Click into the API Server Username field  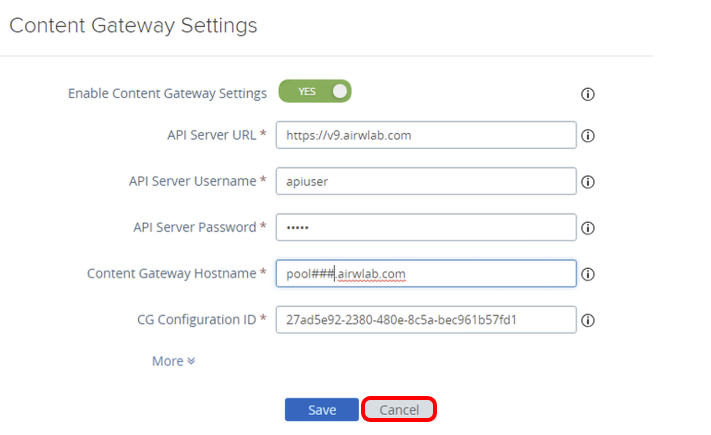point(426,181)
